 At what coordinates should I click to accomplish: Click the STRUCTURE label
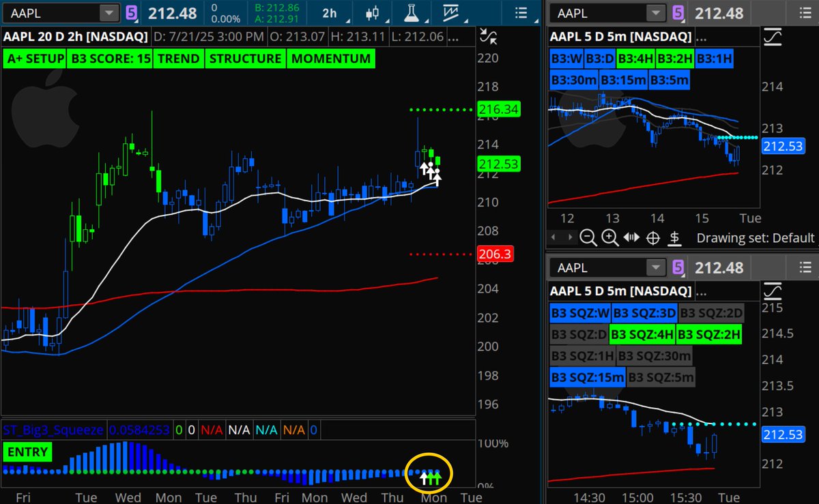[x=245, y=59]
